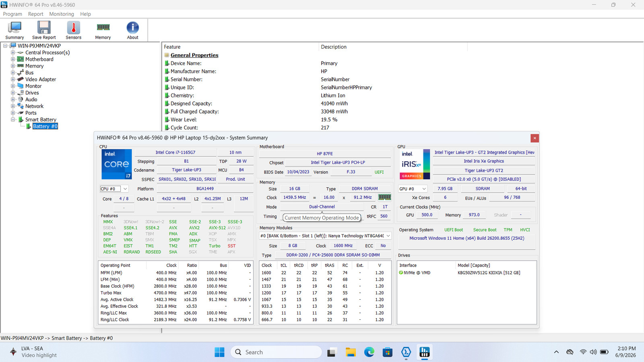The width and height of the screenshot is (644, 362).
Task: Click the Search box on the taskbar
Action: (276, 352)
